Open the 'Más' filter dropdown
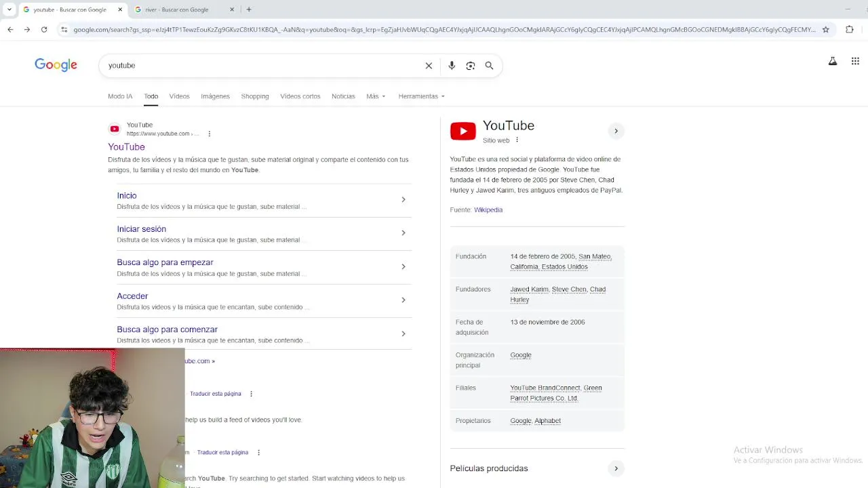The height and width of the screenshot is (488, 868). click(x=376, y=96)
